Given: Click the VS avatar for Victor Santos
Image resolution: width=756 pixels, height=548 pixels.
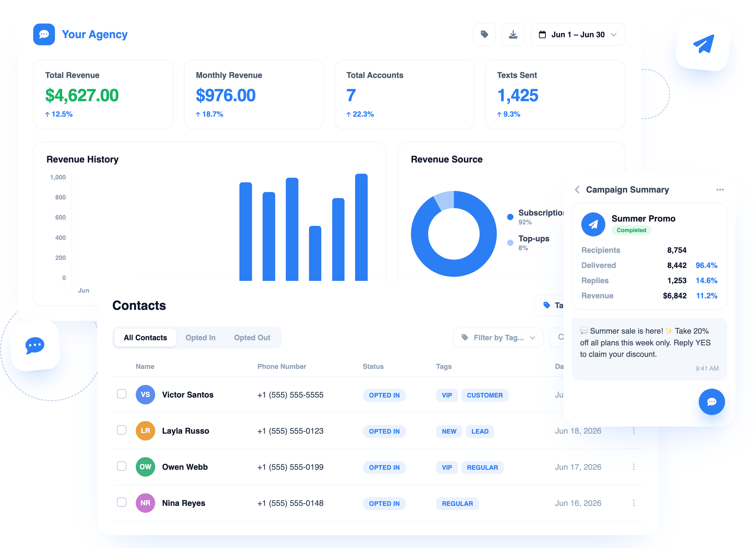Looking at the screenshot, I should pyautogui.click(x=145, y=395).
